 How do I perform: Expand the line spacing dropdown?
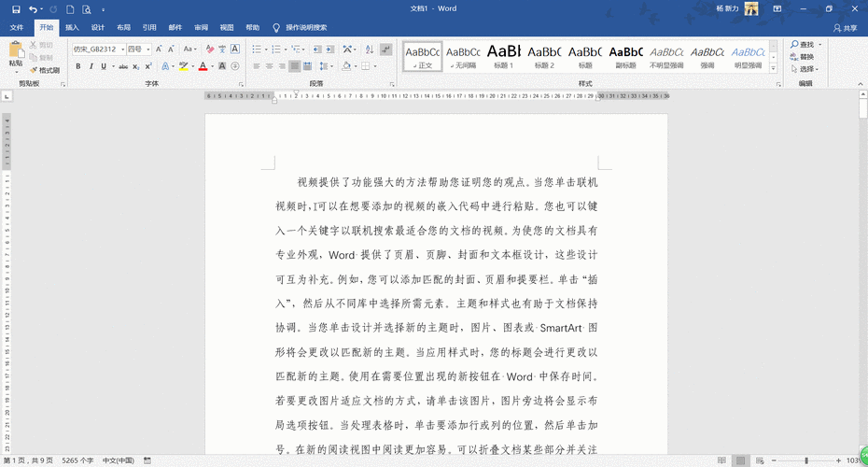click(326, 66)
